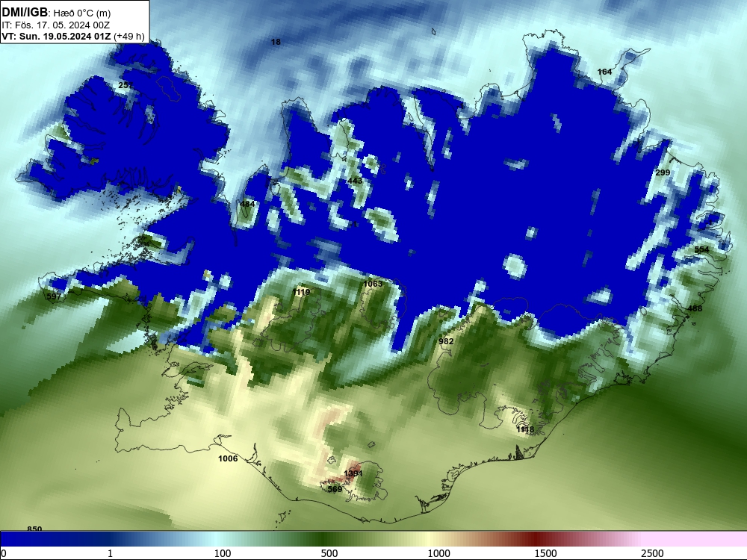Click the map value 443
The height and width of the screenshot is (560, 747).
tap(355, 181)
